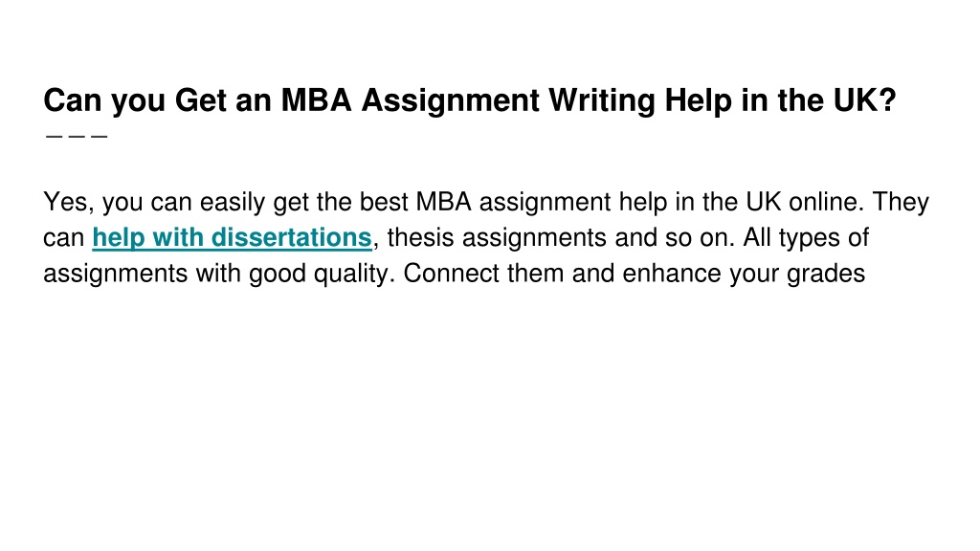Click the word "Assignment" in the heading

click(451, 100)
